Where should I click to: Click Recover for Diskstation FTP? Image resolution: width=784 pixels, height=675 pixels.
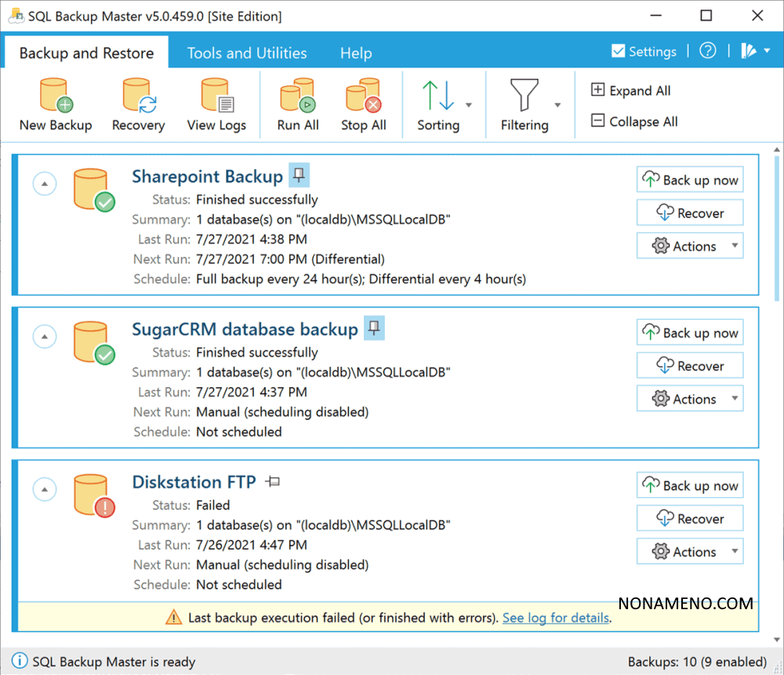[690, 519]
